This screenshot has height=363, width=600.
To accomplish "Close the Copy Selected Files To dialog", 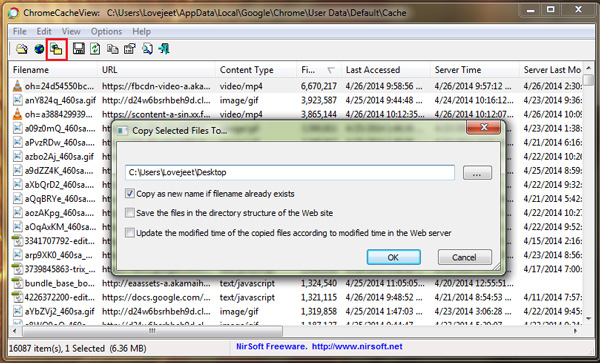I will [x=483, y=127].
